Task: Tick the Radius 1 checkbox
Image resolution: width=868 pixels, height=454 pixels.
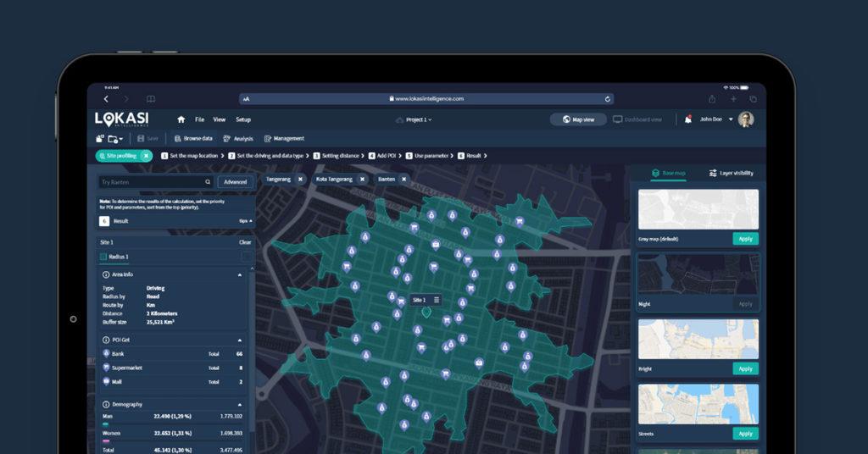Action: 103,257
